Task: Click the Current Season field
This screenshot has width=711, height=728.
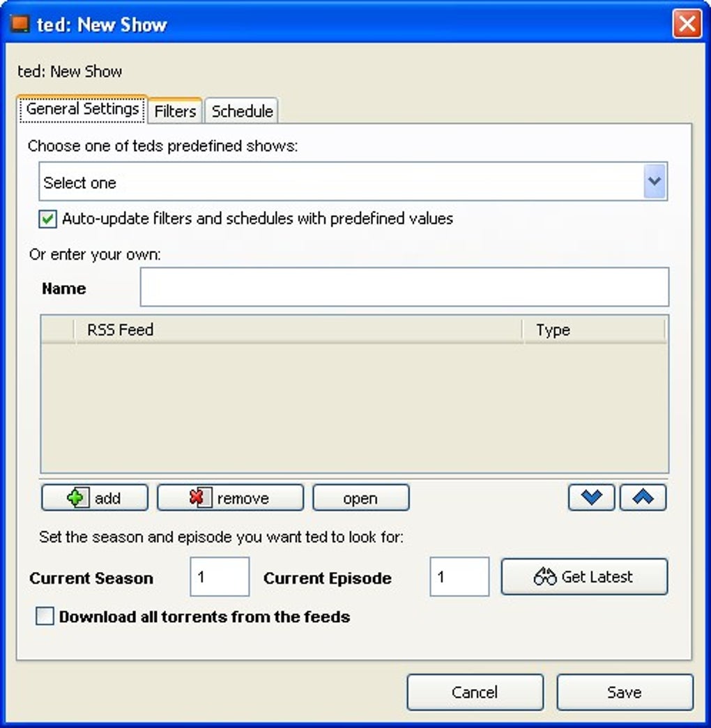Action: coord(220,577)
